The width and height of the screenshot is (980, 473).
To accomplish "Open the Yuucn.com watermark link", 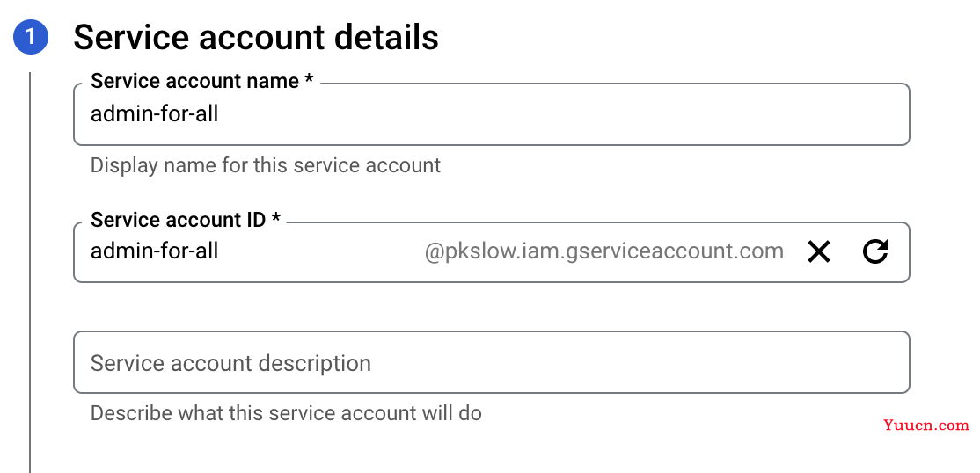I will (926, 426).
